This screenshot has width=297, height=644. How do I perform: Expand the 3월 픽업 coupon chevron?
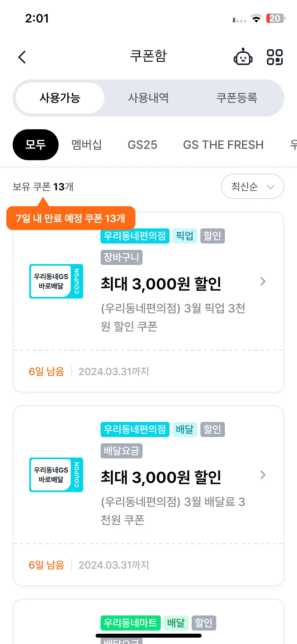[x=263, y=281]
